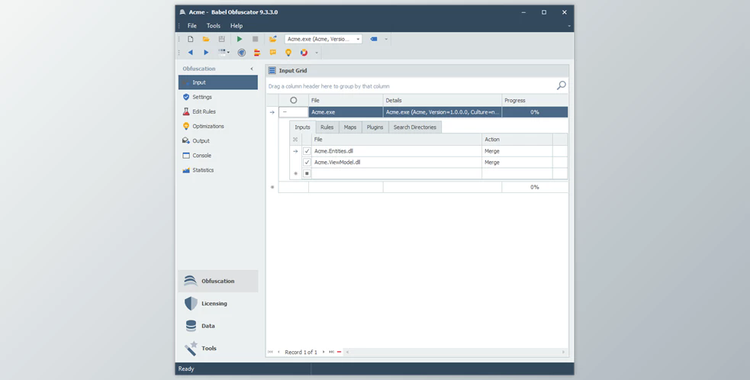Switch to the Search Directories tab
750x380 pixels.
pos(415,127)
